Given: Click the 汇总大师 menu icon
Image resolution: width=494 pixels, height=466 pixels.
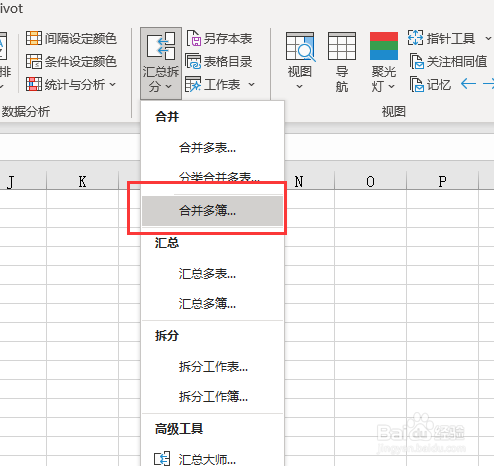Looking at the screenshot, I should point(162,459).
